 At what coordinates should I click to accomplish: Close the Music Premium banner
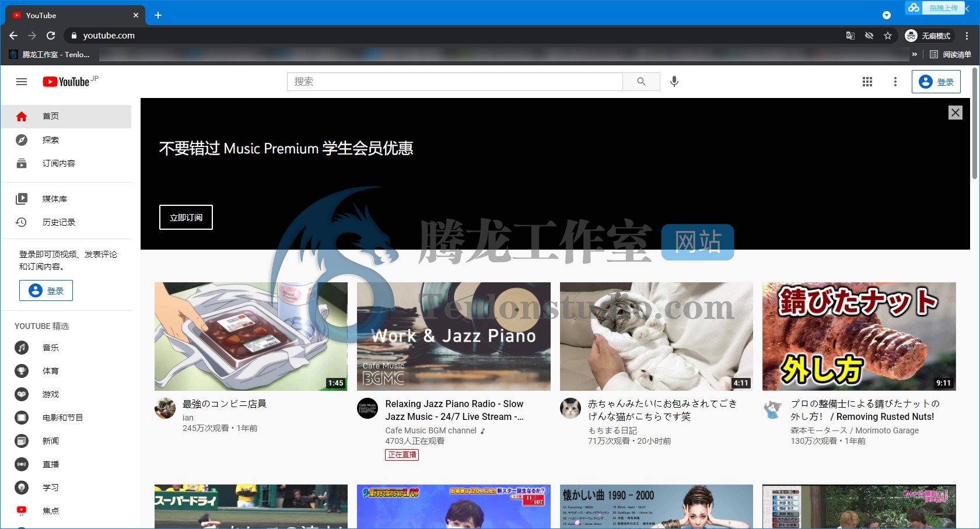click(x=955, y=113)
